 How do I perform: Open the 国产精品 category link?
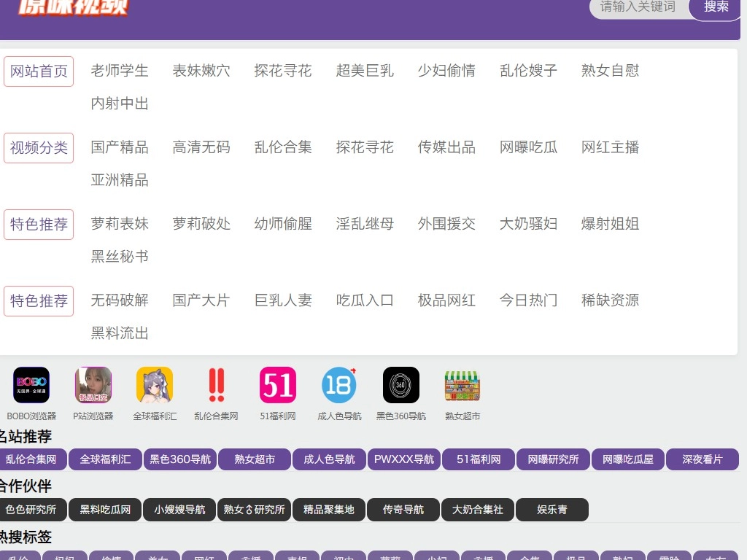pos(120,147)
